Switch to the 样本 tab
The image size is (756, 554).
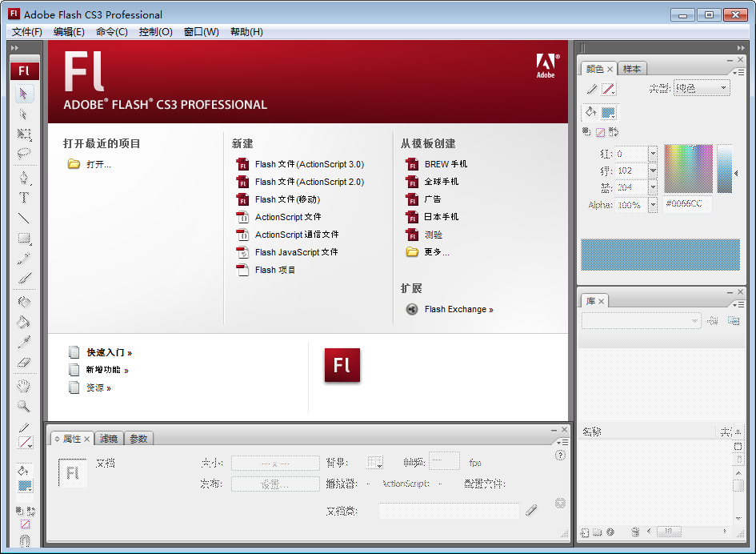pos(632,69)
